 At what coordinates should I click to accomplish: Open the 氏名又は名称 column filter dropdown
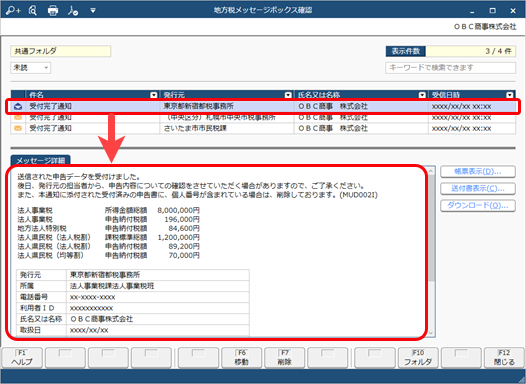click(x=422, y=95)
